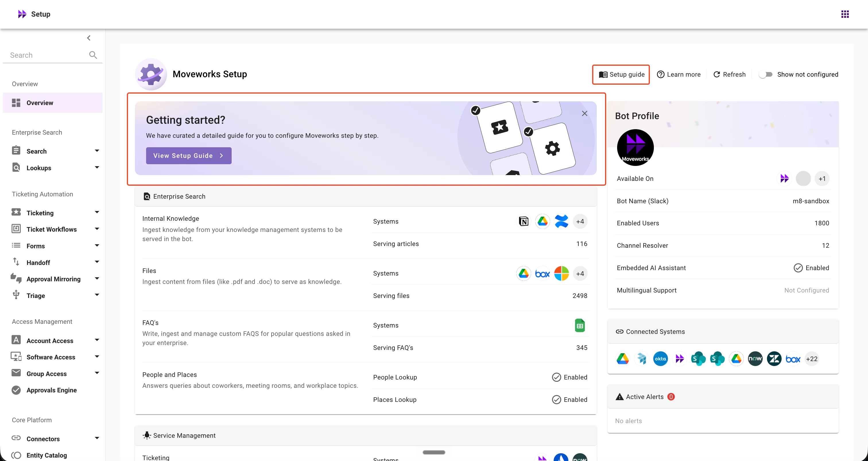The height and width of the screenshot is (461, 868).
Task: Click the Service Management section icon
Action: [x=147, y=435]
